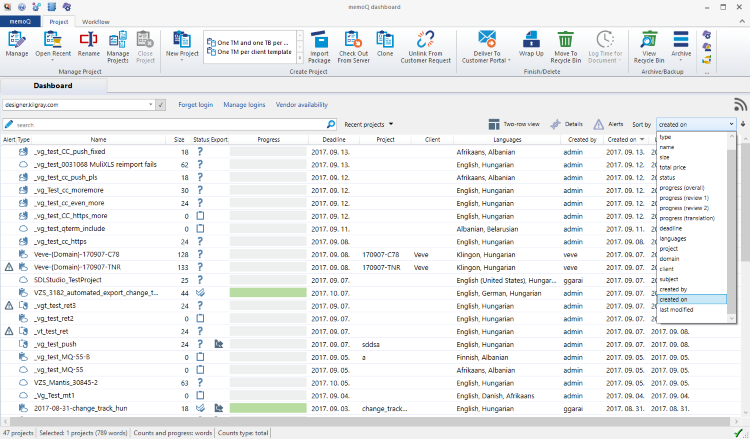
Task: Switch to the Workflow ribbon tab
Action: [96, 21]
